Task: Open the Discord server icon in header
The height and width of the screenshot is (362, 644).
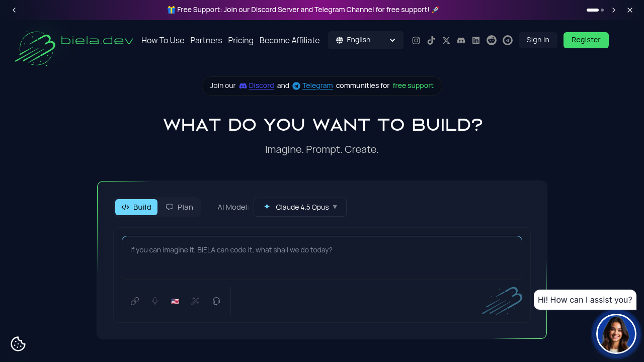Action: coord(461,40)
